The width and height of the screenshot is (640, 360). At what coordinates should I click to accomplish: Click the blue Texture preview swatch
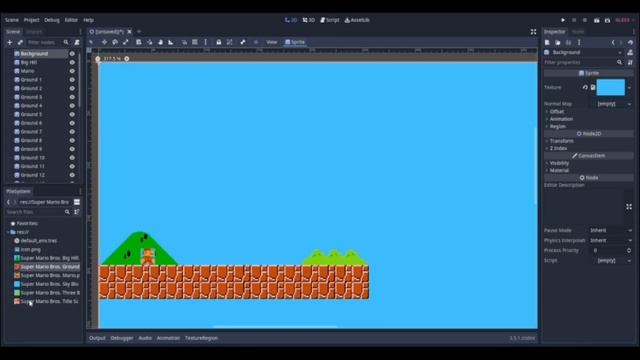[611, 87]
